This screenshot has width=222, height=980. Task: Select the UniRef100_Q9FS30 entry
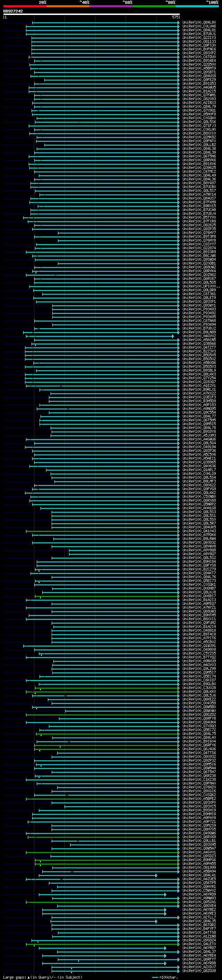coord(199,45)
